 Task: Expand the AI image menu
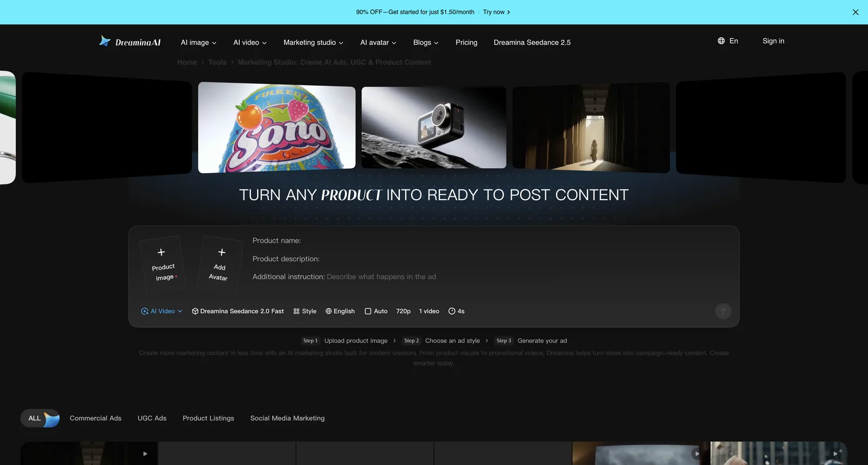tap(199, 42)
